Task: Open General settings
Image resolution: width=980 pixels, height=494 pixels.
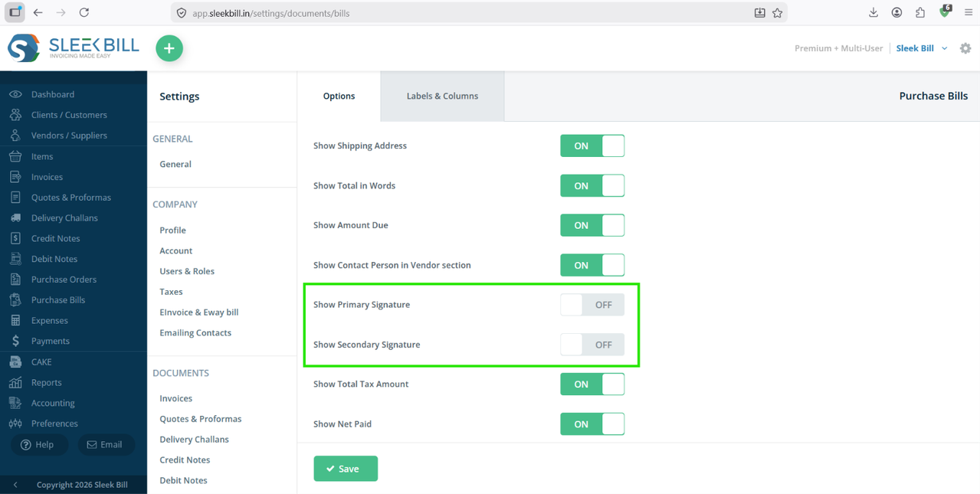Action: click(175, 164)
